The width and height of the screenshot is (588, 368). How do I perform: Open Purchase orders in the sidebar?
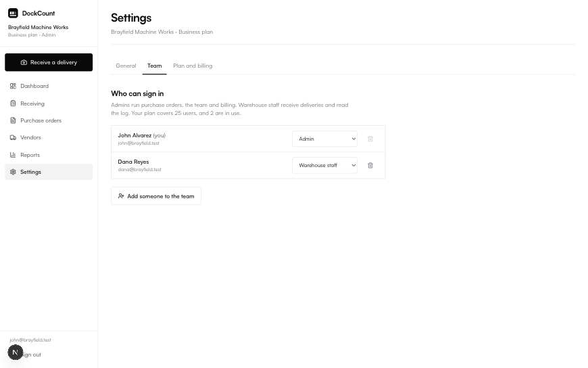(49, 120)
